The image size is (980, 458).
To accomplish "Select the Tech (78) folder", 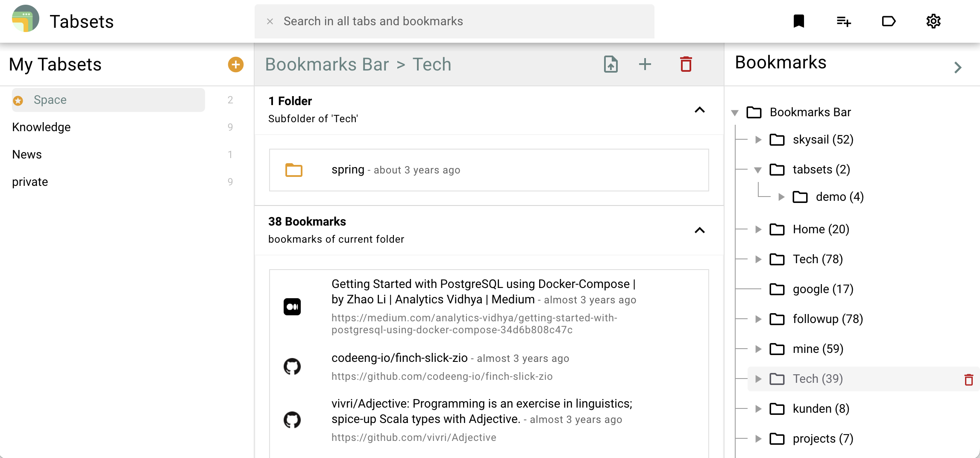I will pyautogui.click(x=818, y=259).
